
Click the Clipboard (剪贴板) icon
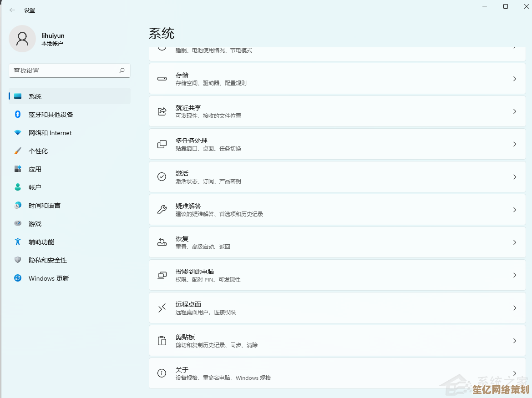(x=162, y=341)
